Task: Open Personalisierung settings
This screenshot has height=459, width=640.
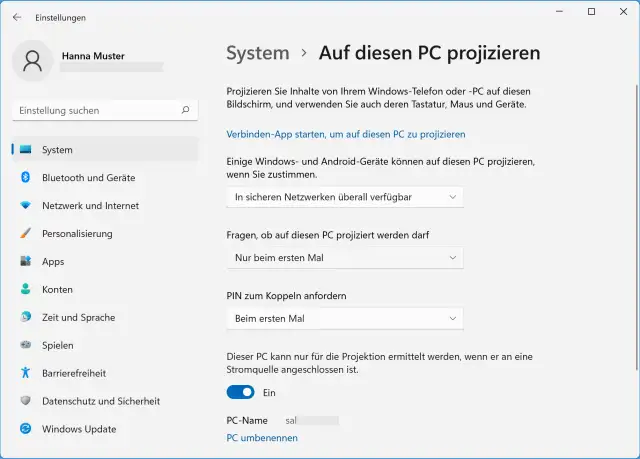Action: 105,233
